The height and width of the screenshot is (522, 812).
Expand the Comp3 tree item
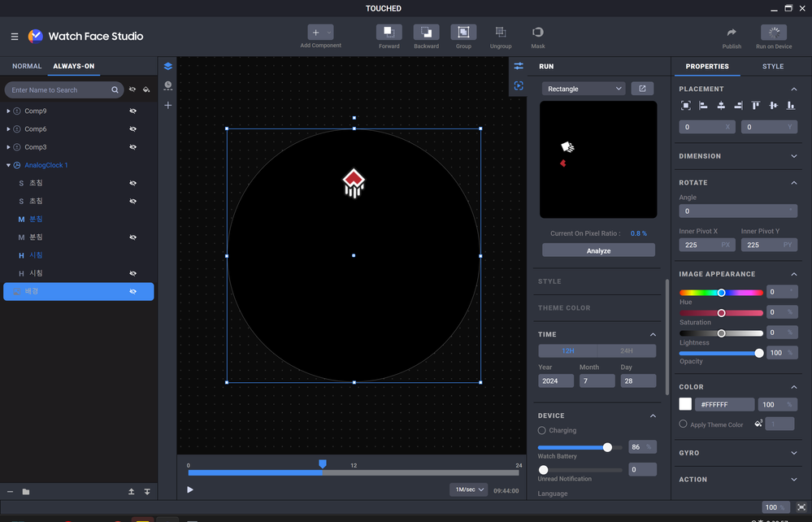(8, 147)
